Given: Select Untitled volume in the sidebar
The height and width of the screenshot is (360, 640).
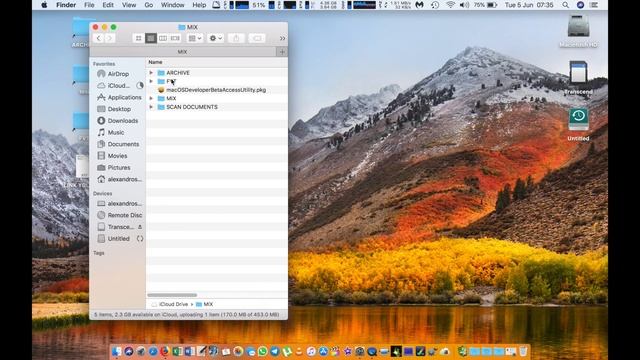Looking at the screenshot, I should (118, 238).
